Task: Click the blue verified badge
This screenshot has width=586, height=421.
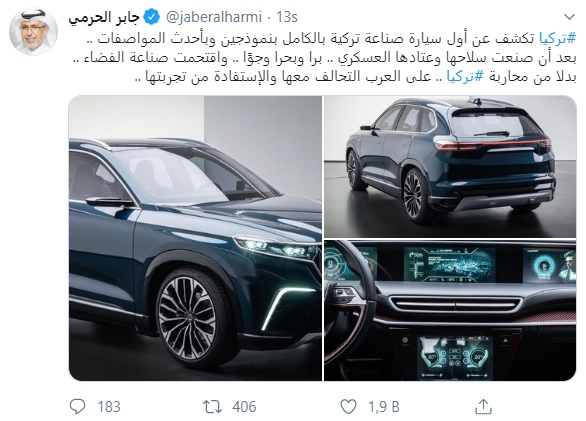Action: point(152,17)
